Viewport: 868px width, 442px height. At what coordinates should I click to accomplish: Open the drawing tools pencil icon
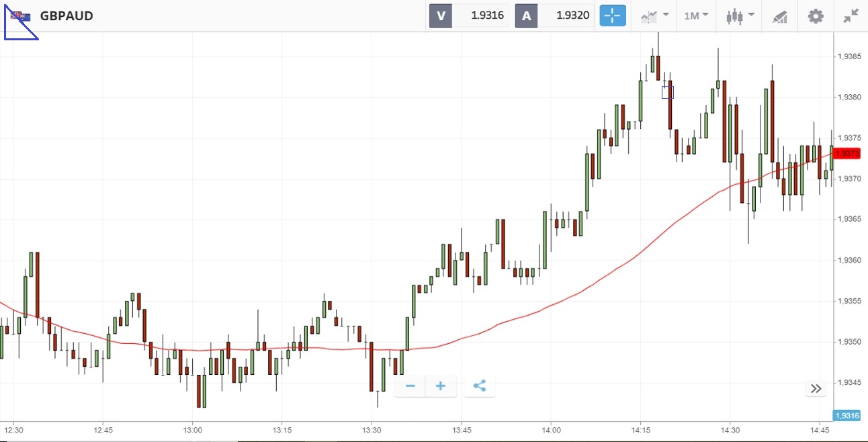tap(779, 16)
